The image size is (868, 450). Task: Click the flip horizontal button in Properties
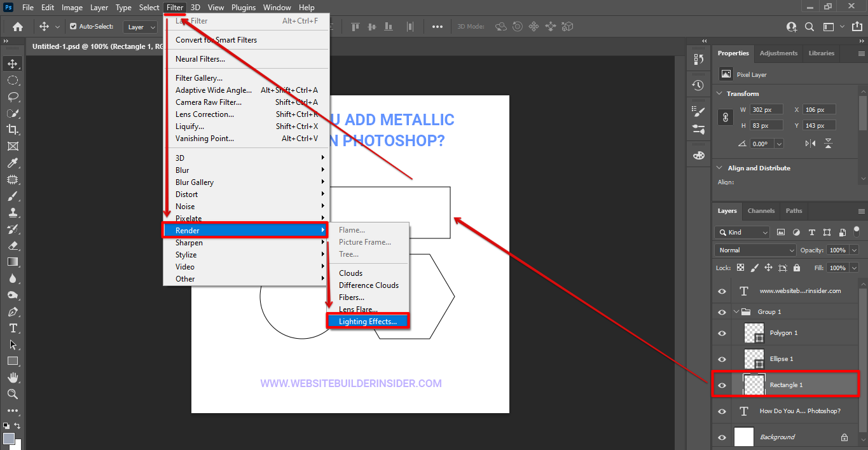811,143
